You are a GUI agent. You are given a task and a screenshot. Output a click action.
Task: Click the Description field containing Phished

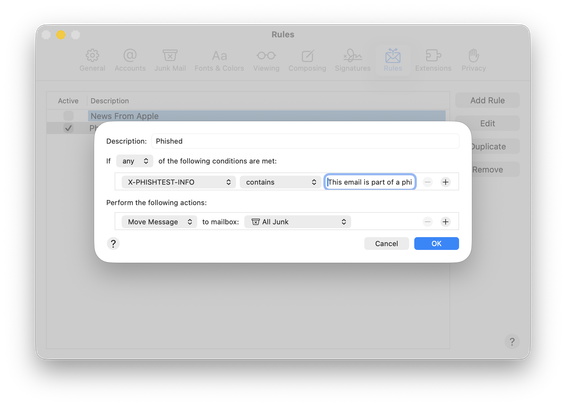point(305,141)
